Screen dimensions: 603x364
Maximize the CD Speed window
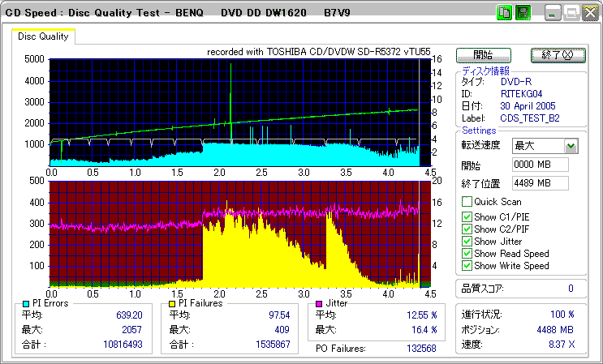point(571,13)
